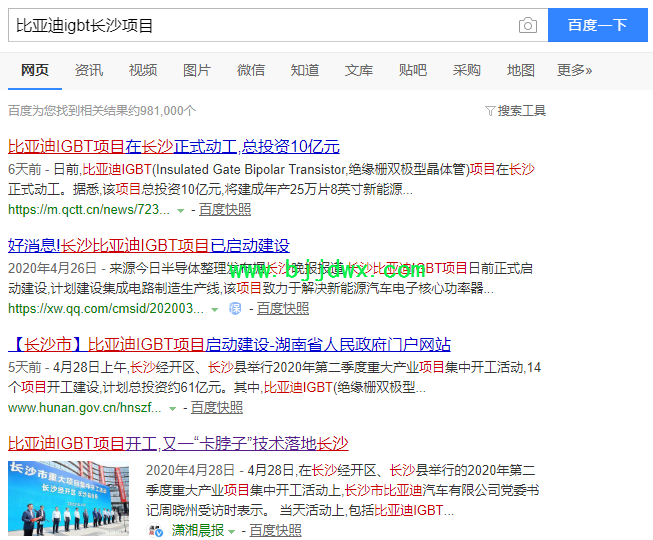Image resolution: width=653 pixels, height=540 pixels.
Task: Select the 网页 tab
Action: coord(35,70)
